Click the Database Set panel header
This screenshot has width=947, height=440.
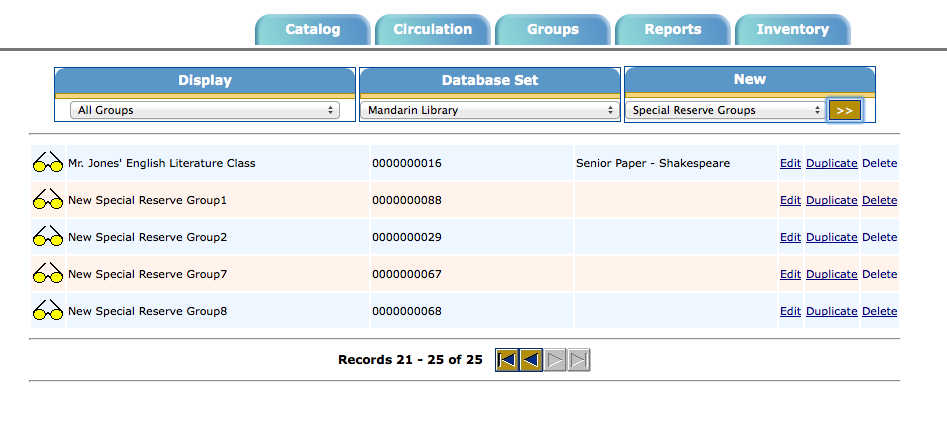click(490, 80)
